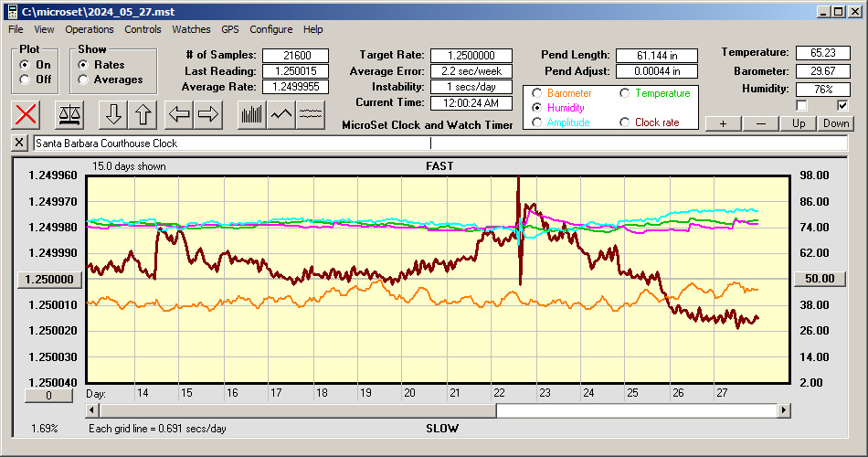This screenshot has width=868, height=457.
Task: Select the Averages radio button
Action: click(84, 80)
